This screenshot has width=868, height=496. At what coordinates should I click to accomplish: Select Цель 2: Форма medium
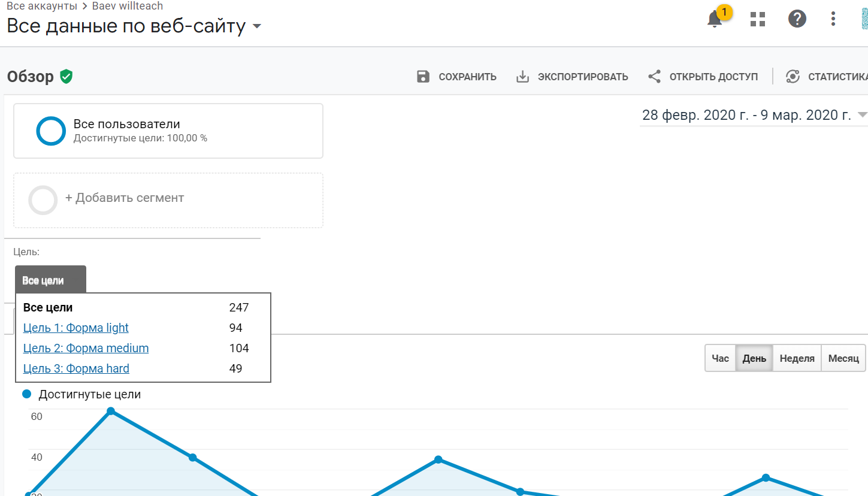pos(86,348)
